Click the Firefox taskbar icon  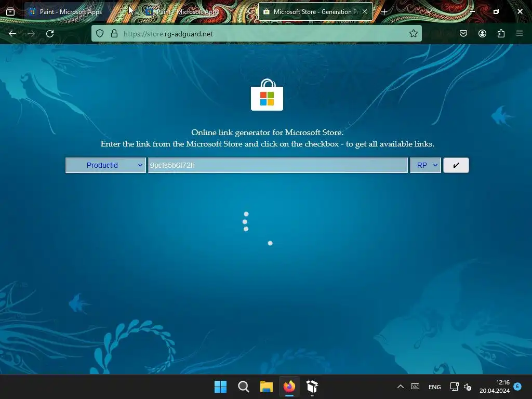pyautogui.click(x=289, y=387)
